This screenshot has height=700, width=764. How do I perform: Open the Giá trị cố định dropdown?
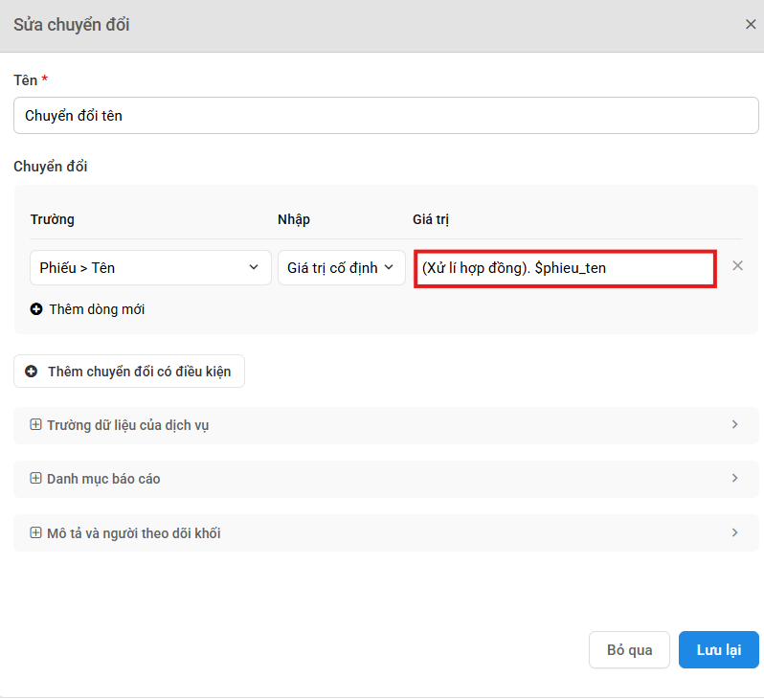(x=342, y=267)
